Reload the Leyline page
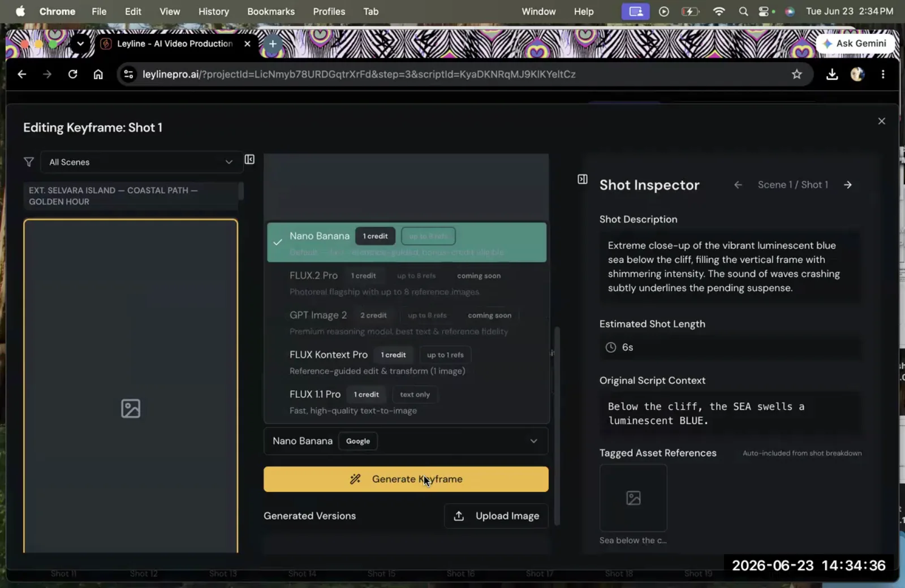 [72, 74]
